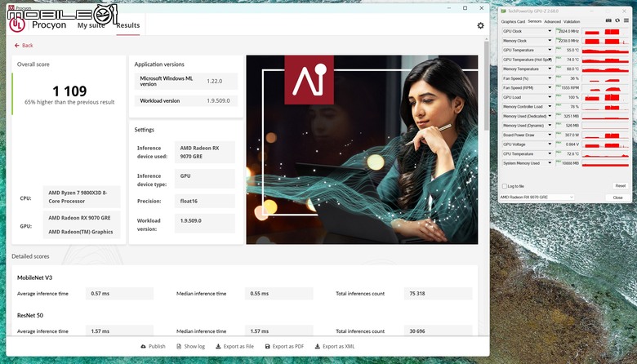637x364 pixels.
Task: Expand the Board Power Draw sensor dropdown
Action: click(550, 135)
